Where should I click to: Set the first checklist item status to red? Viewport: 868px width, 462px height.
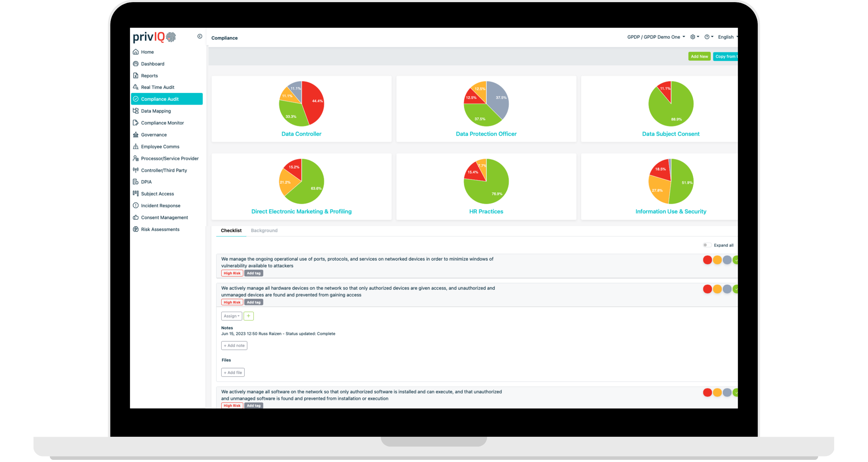[x=707, y=260]
